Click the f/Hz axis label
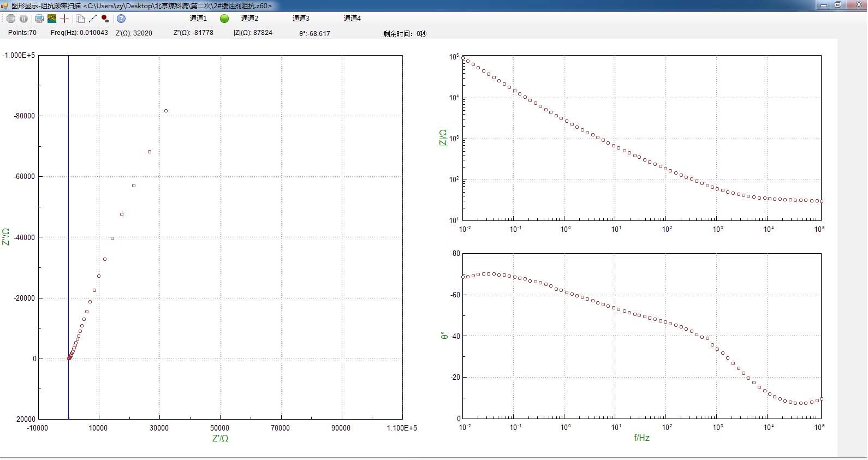 click(641, 438)
